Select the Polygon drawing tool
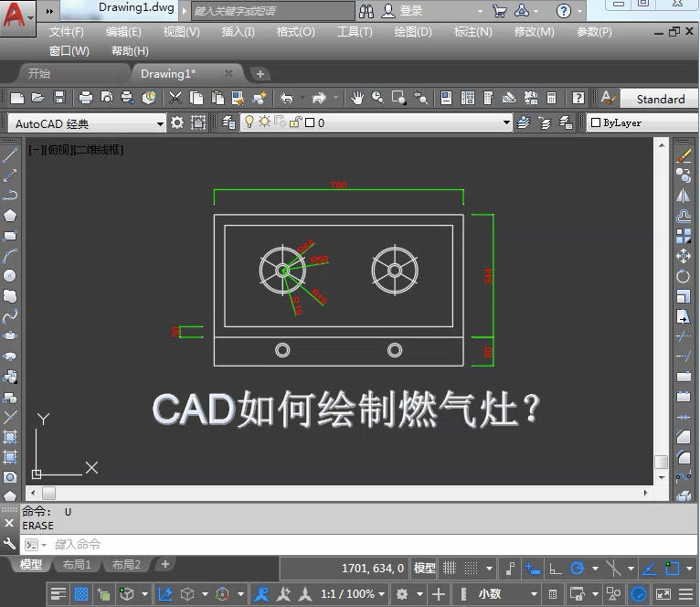 [10, 216]
